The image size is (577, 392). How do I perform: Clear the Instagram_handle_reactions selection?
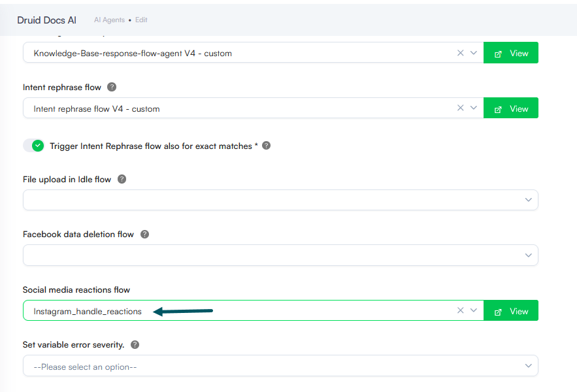point(460,310)
